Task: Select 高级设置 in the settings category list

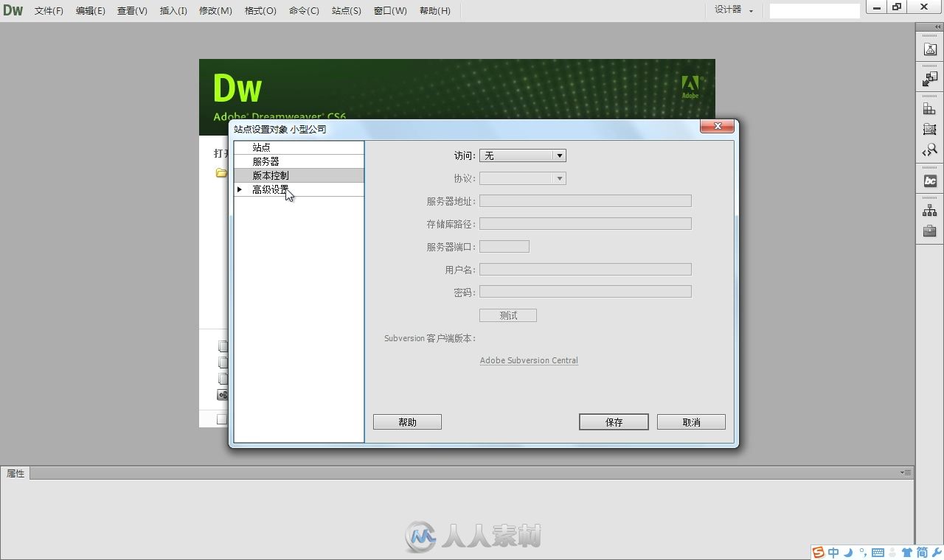Action: [299, 189]
